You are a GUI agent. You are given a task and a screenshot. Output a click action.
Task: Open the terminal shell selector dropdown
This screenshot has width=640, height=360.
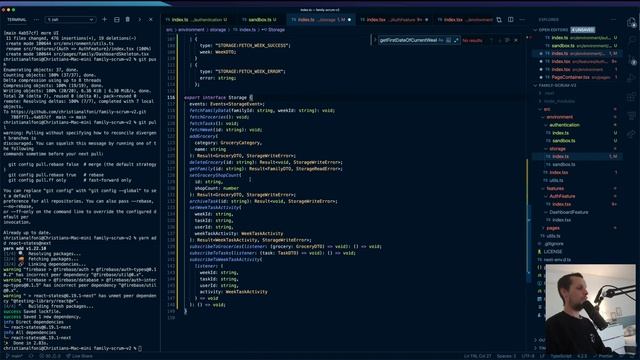(x=71, y=19)
